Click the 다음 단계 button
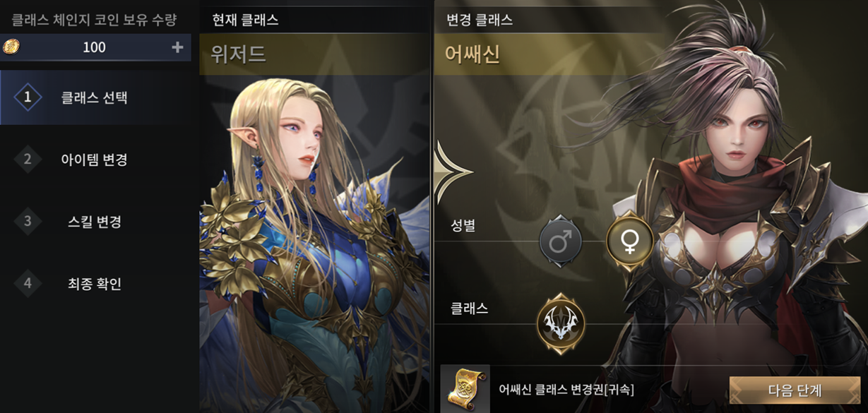Viewport: 868px width, 413px height. [x=795, y=390]
